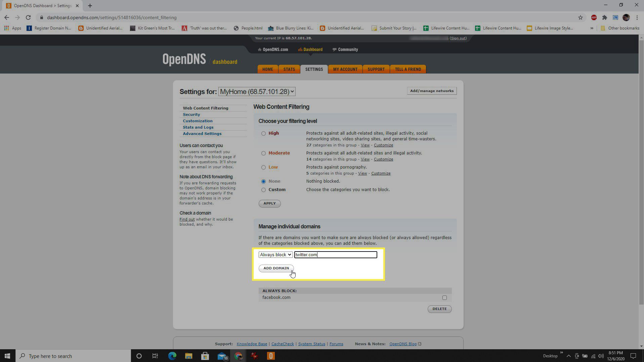Select Moderate filtering level
Viewport: 644px width, 362px height.
tap(263, 153)
